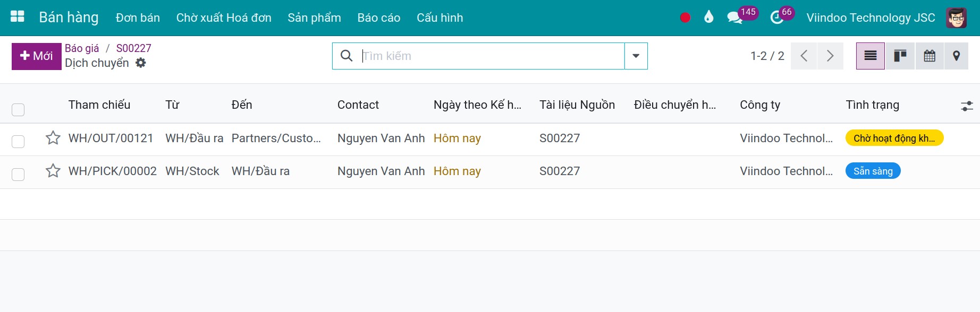
Task: Open the Báo cáo menu
Action: 379,18
